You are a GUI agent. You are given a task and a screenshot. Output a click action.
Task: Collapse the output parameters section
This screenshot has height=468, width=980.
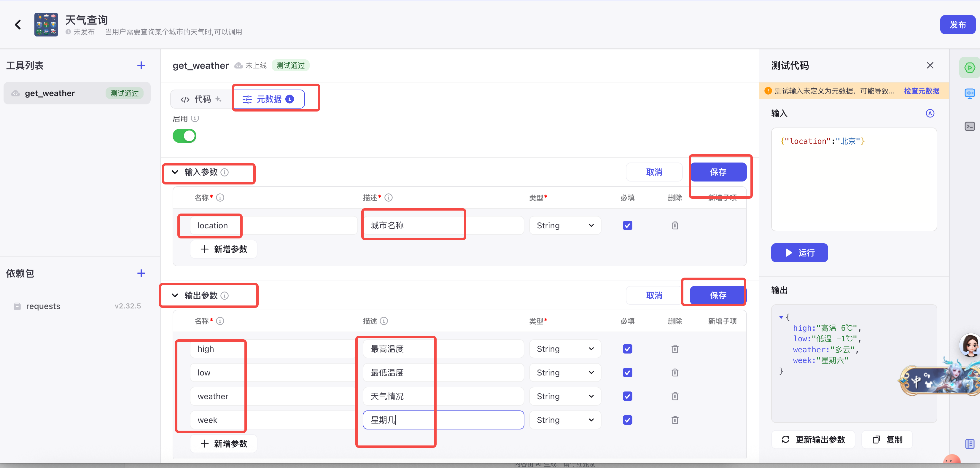pyautogui.click(x=175, y=295)
